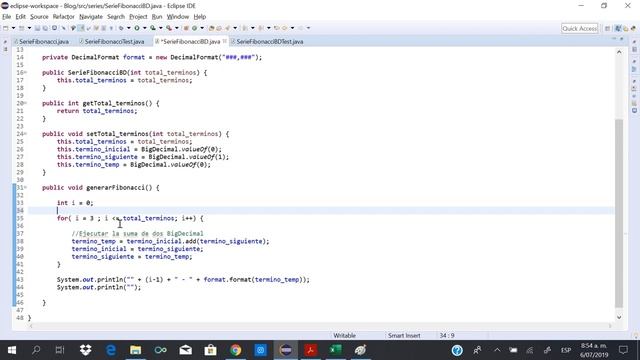Viewport: 640px width, 360px height.
Task: Open the Coverage dropdown arrow
Action: [x=160, y=28]
